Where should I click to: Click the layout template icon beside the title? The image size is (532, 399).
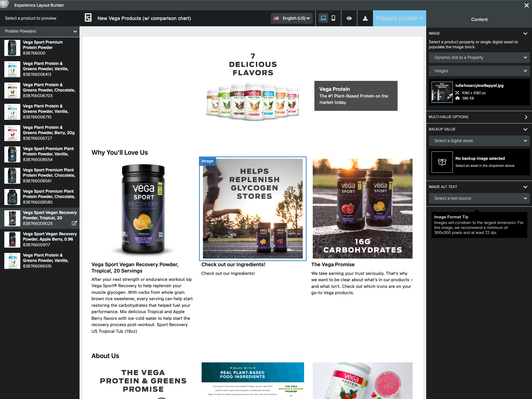[88, 18]
